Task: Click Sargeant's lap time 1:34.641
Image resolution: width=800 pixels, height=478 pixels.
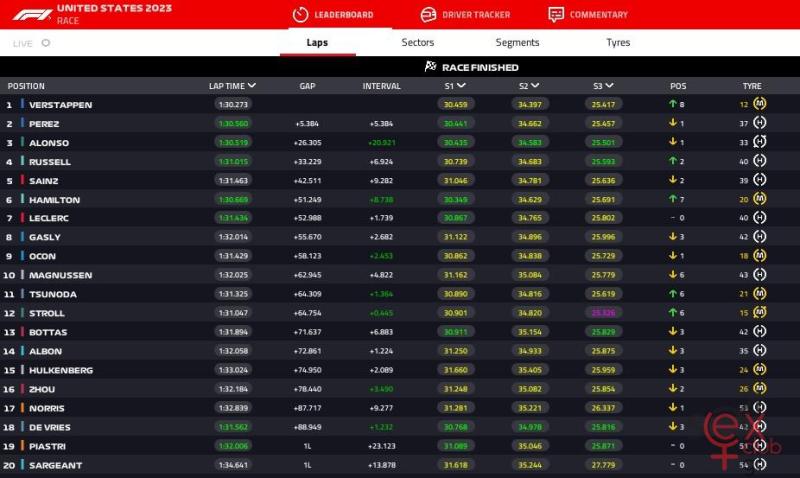Action: click(x=233, y=465)
